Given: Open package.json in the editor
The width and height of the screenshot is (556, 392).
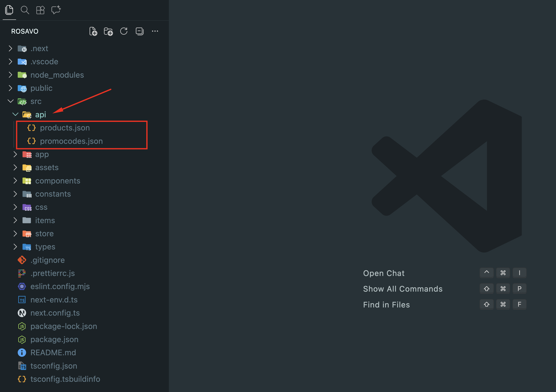Looking at the screenshot, I should click(54, 339).
